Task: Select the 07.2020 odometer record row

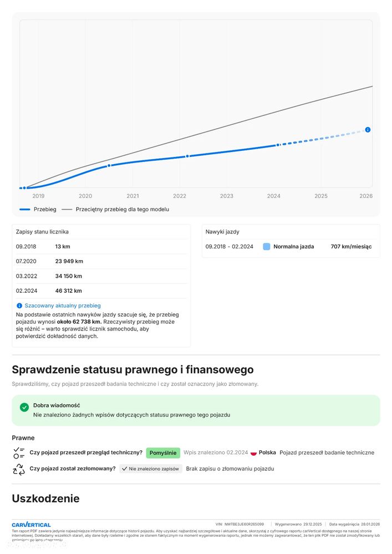Action: click(x=101, y=261)
